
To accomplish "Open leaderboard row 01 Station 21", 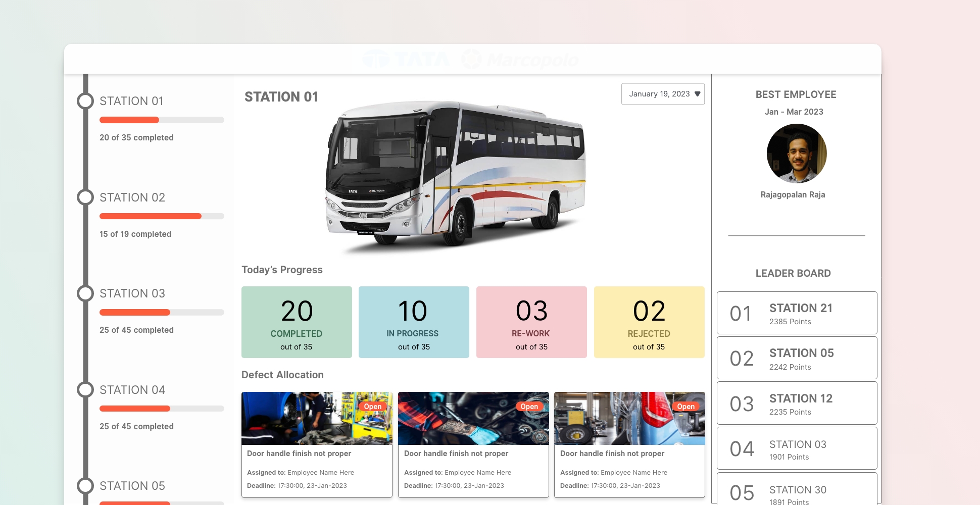I will point(797,313).
